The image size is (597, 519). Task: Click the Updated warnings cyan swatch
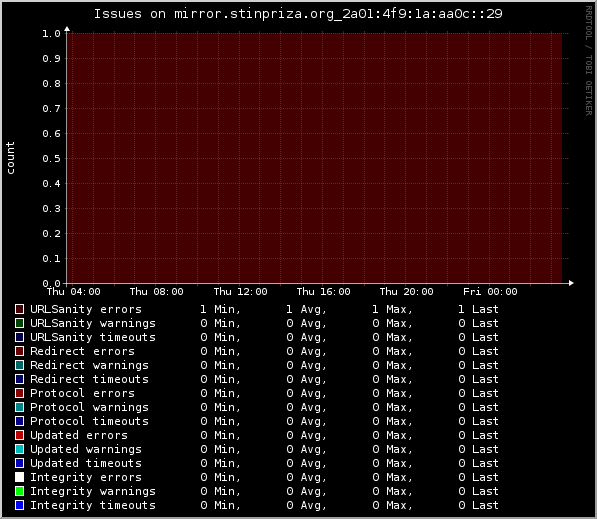(19, 449)
